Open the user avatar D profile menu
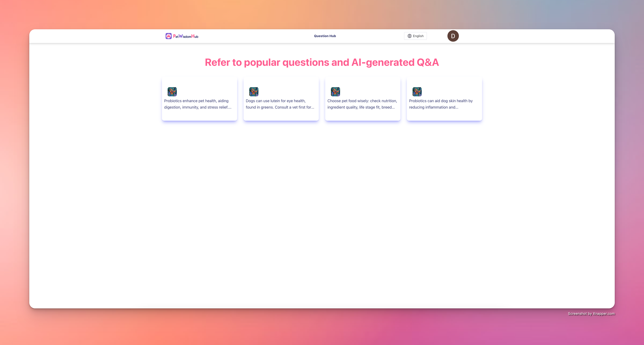The image size is (644, 345). click(453, 36)
